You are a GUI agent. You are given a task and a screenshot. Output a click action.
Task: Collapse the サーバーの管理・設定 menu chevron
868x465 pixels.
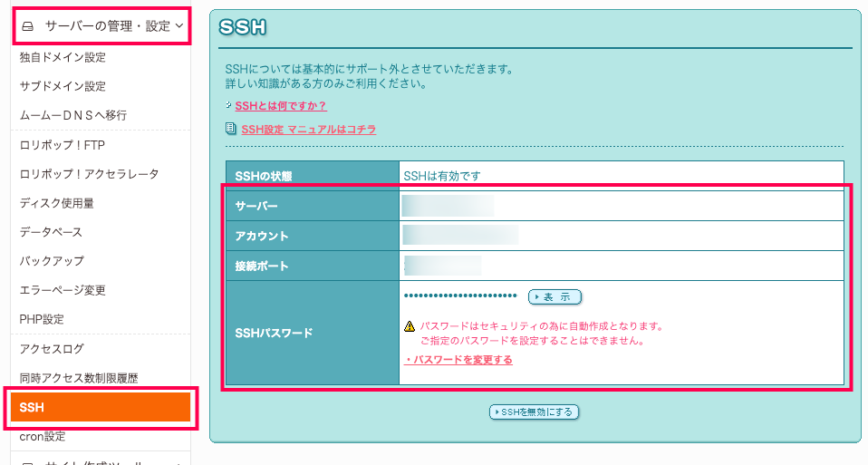point(181,26)
